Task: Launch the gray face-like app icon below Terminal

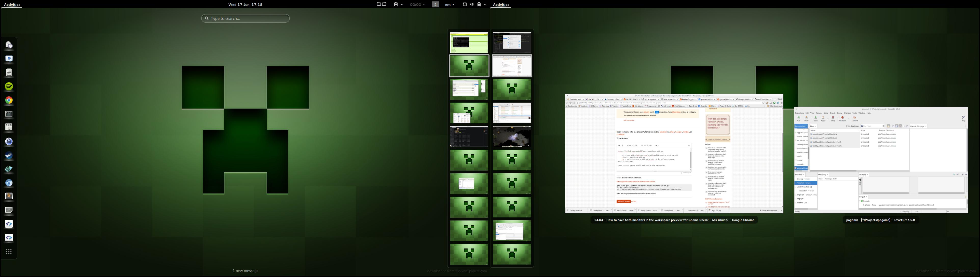Action: (x=9, y=128)
